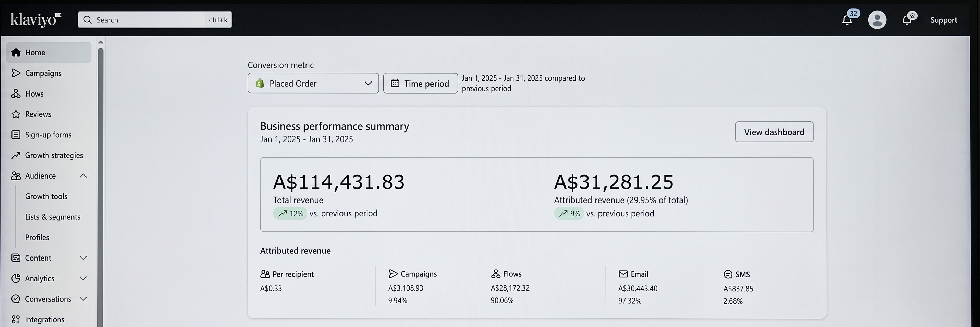Click the Business performance summary heading
980x327 pixels.
(334, 126)
